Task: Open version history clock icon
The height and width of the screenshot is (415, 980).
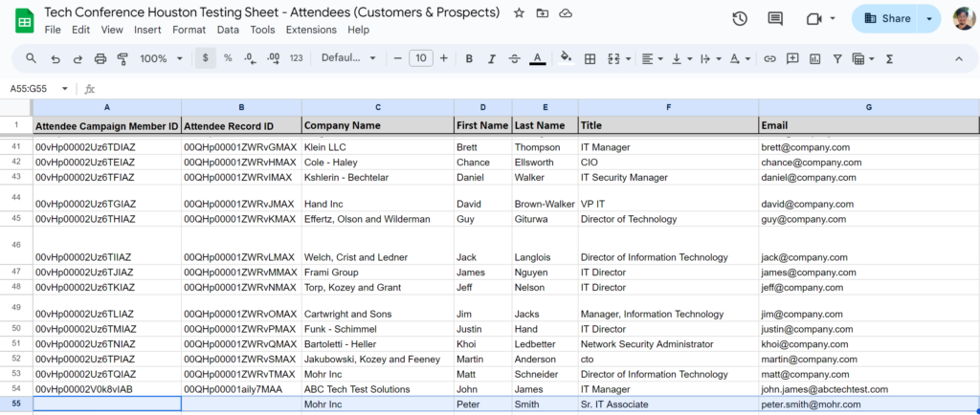Action: click(740, 19)
